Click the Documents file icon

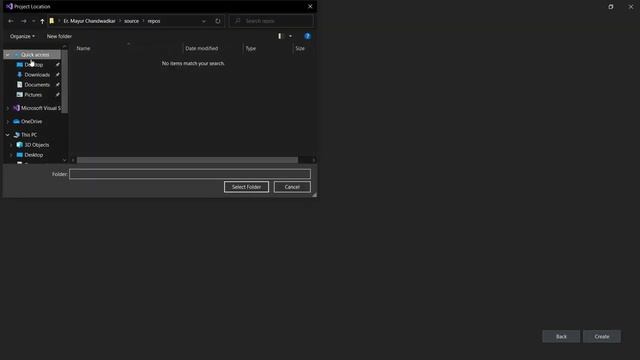pos(19,84)
